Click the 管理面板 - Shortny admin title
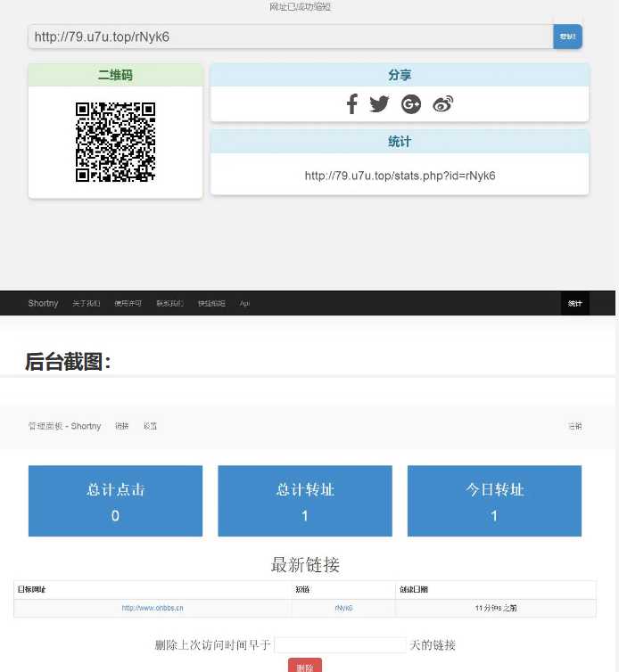The width and height of the screenshot is (619, 672). pyautogui.click(x=64, y=426)
